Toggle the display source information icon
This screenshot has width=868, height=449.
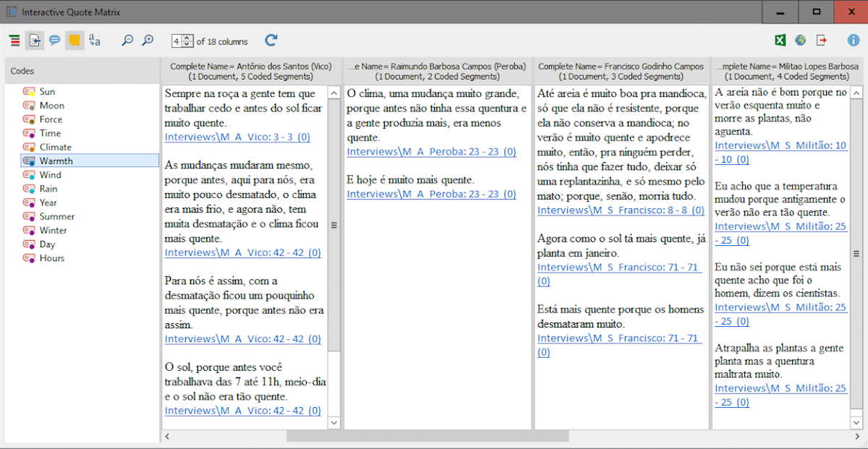[35, 41]
